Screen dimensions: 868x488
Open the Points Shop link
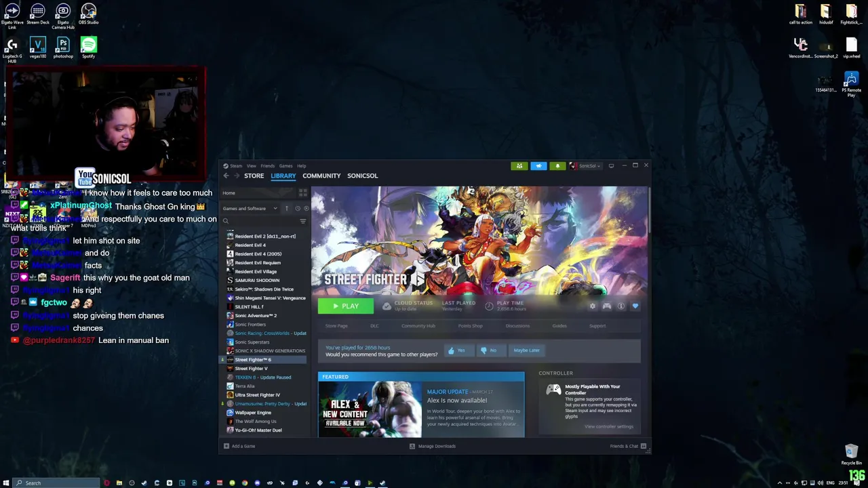pyautogui.click(x=471, y=326)
